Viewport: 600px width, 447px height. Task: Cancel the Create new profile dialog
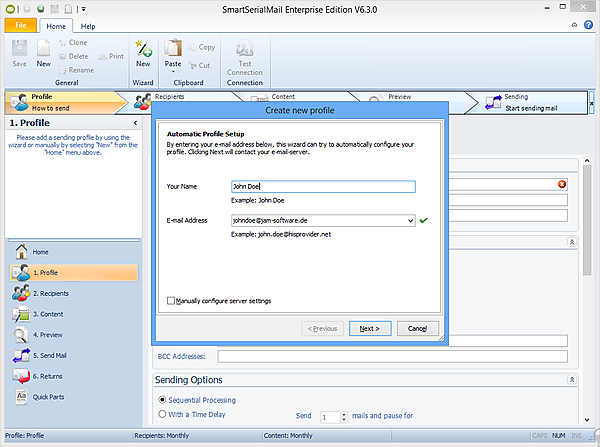[417, 328]
